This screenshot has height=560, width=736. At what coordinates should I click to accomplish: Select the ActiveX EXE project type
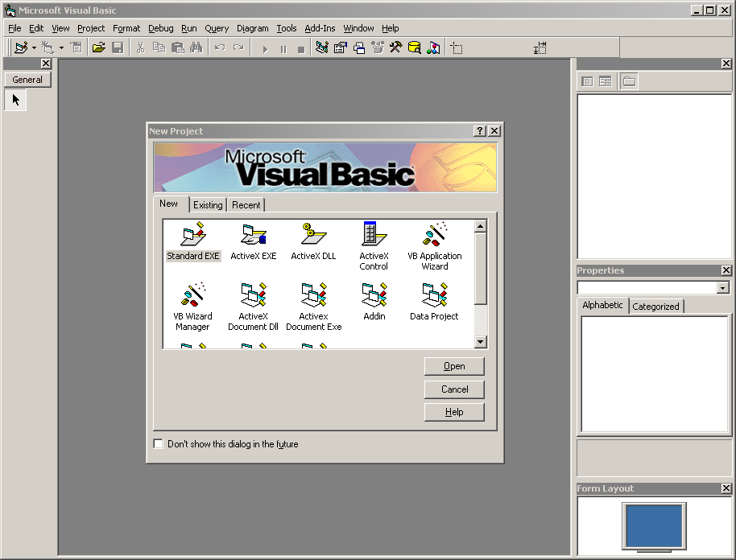(x=254, y=241)
